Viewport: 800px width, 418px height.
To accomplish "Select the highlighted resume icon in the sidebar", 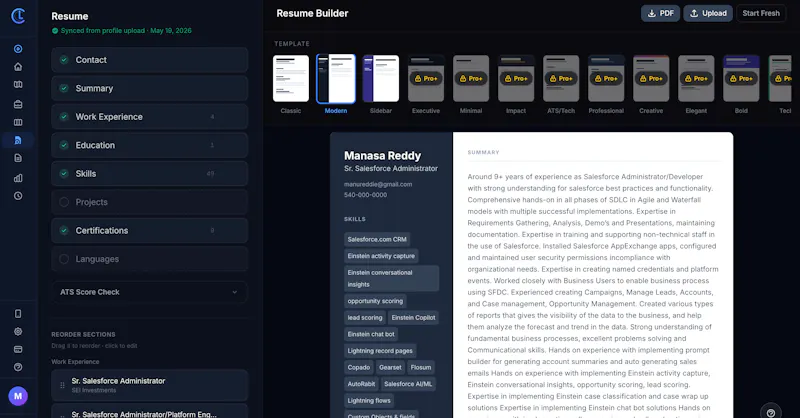I will [18, 140].
